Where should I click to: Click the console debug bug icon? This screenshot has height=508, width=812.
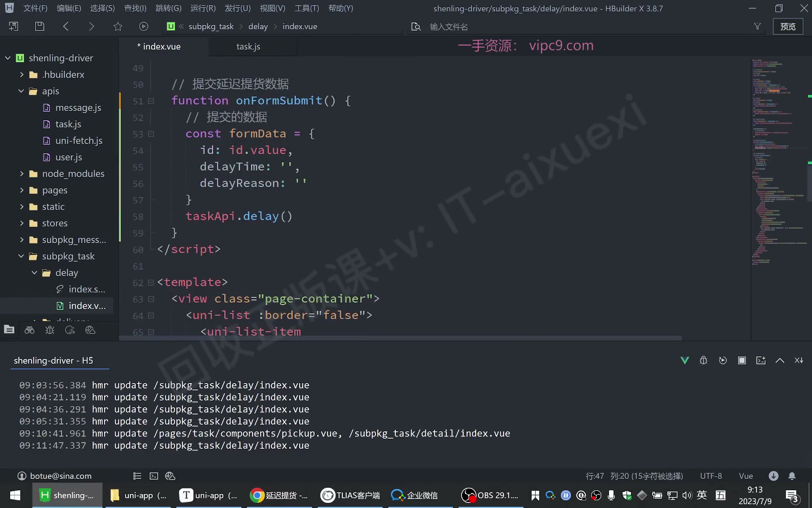(704, 360)
